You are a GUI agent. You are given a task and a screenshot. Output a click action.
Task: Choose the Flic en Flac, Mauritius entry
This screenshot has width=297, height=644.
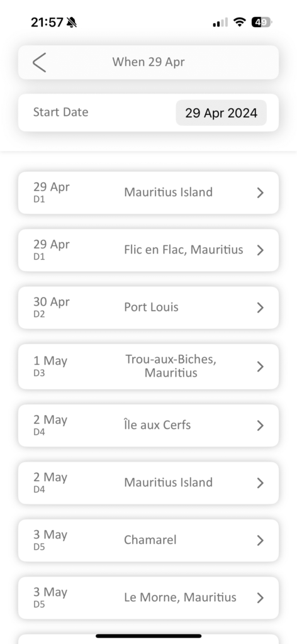tap(148, 250)
